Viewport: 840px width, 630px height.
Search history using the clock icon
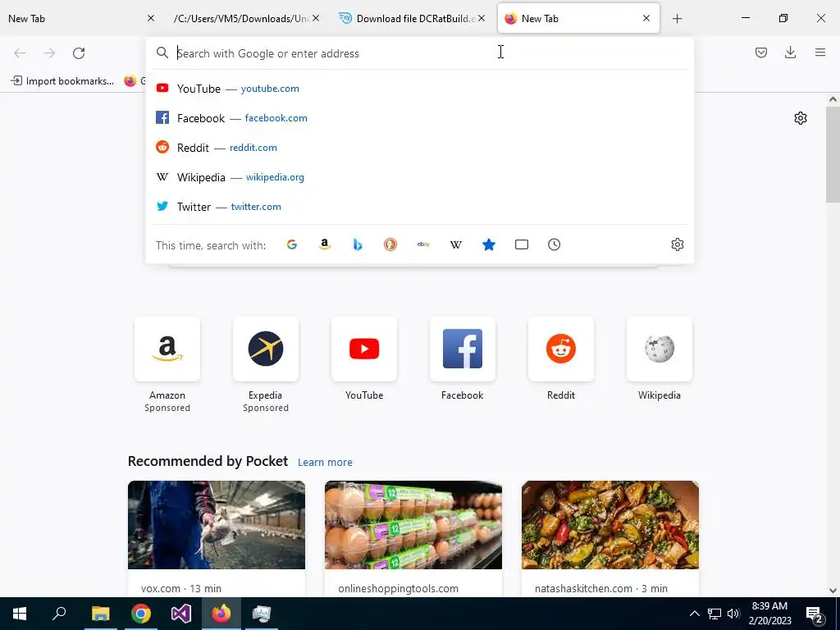pyautogui.click(x=554, y=244)
